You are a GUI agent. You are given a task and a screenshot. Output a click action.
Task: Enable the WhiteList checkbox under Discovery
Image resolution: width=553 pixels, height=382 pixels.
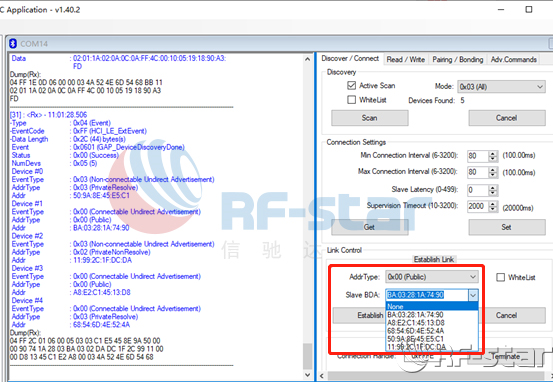tap(351, 100)
